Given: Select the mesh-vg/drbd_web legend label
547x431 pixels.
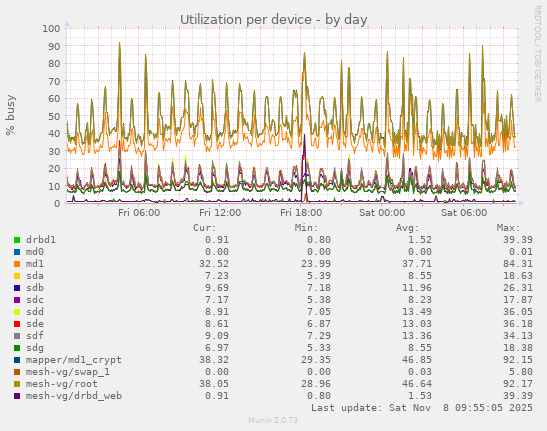Looking at the screenshot, I should (74, 396).
